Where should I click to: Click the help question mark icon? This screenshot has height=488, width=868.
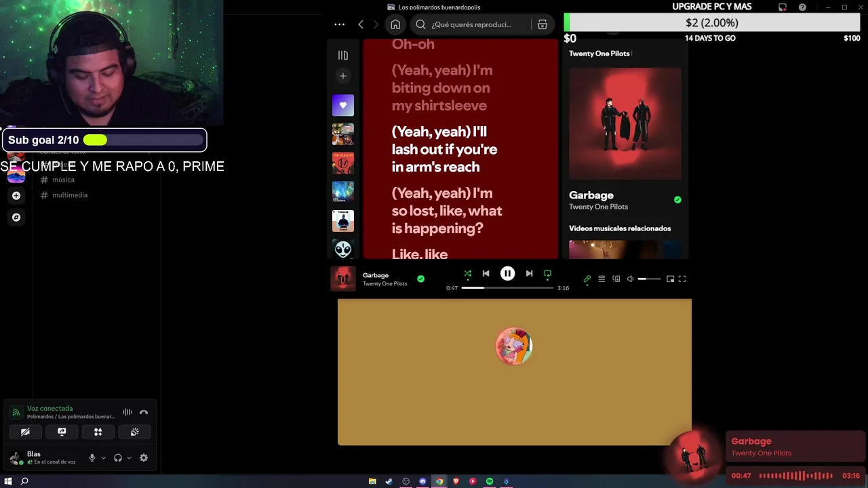(x=802, y=7)
